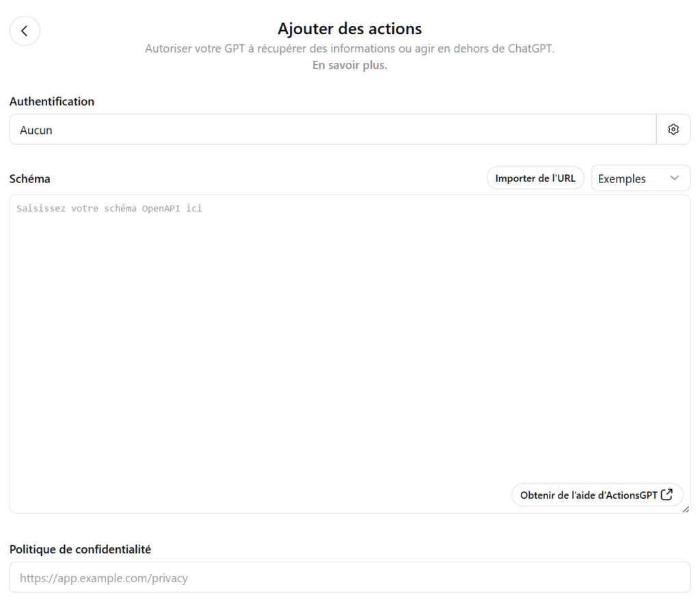This screenshot has height=602, width=700.
Task: Click the Ajouter des actions heading
Action: pyautogui.click(x=349, y=29)
